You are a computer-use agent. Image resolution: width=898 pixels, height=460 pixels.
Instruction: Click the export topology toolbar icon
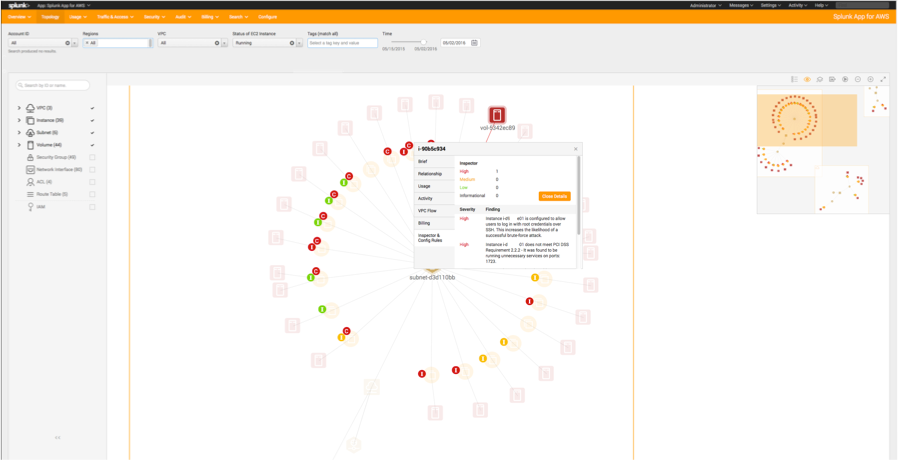click(x=832, y=79)
